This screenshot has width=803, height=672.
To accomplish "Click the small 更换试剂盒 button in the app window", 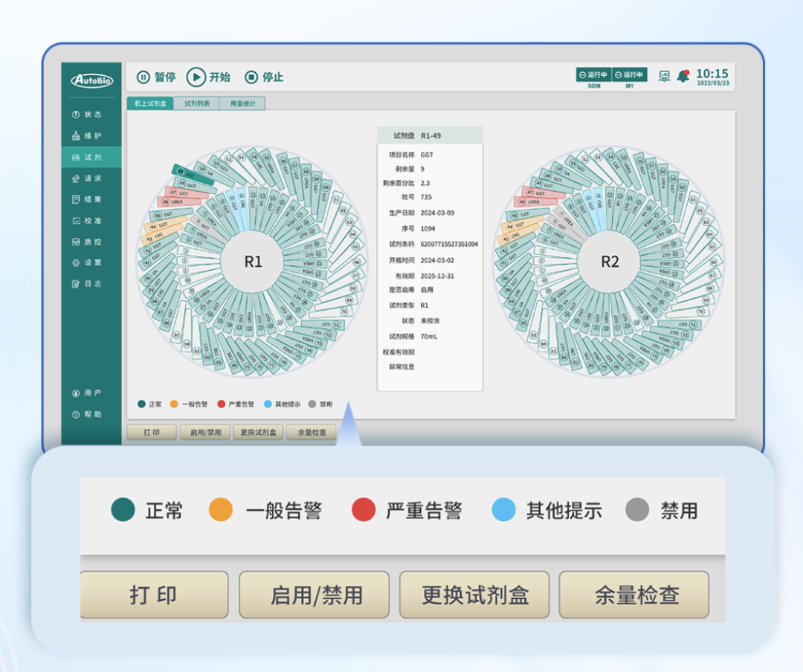I will tap(258, 433).
